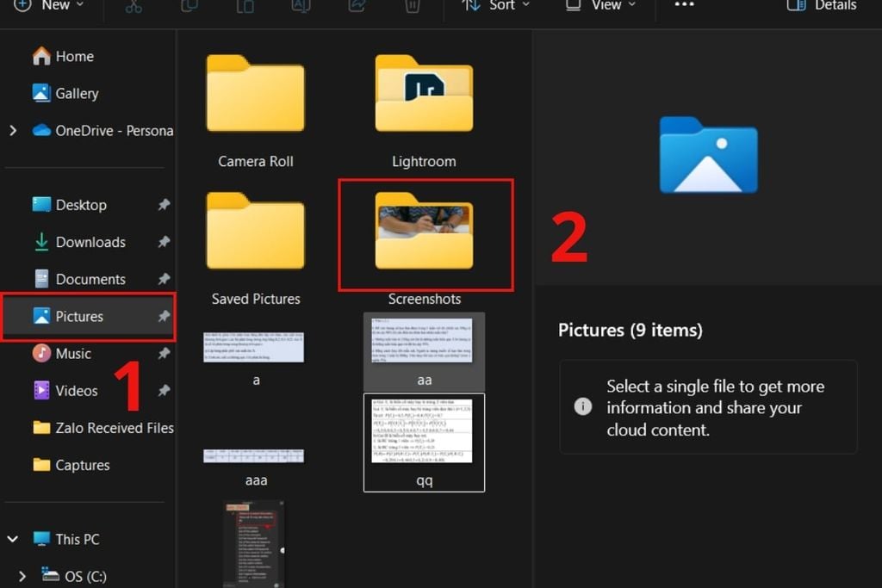Image resolution: width=882 pixels, height=588 pixels.
Task: Open Downloads in the sidebar
Action: 78,242
